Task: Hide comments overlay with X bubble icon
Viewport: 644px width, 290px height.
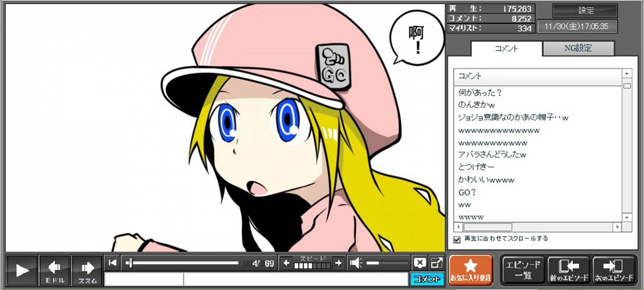Action: pos(420,263)
